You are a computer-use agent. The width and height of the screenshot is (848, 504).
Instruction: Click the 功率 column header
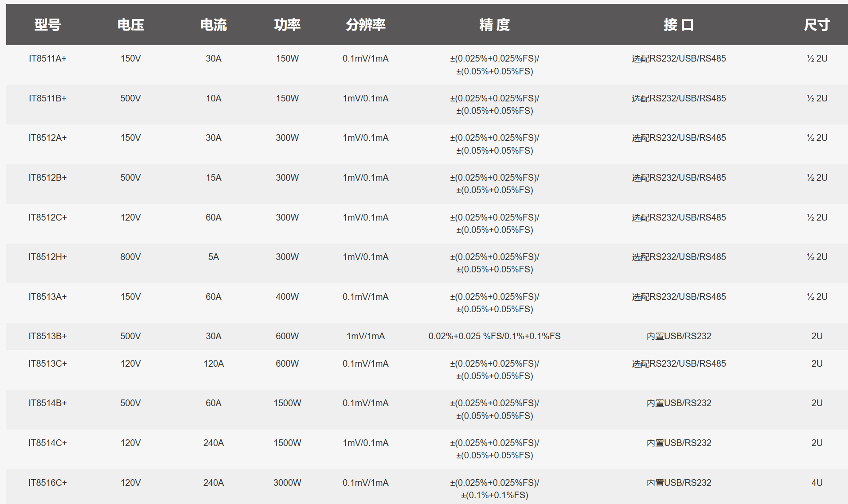coord(287,25)
